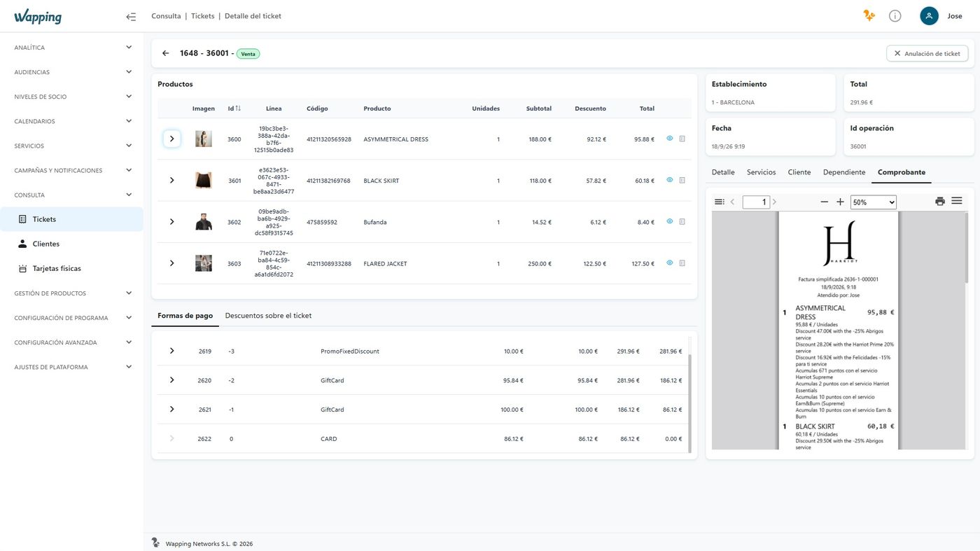Open the info circle icon in header
This screenshot has width=980, height=551.
895,16
